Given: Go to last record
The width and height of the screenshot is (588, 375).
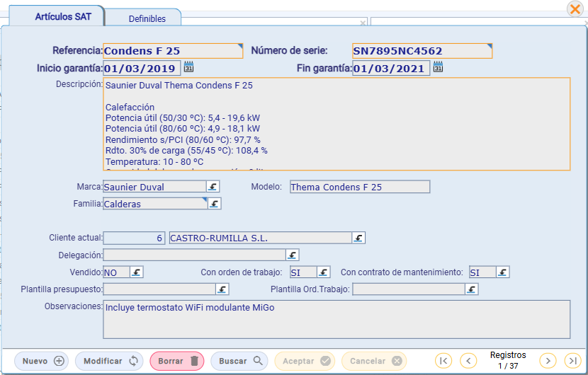Looking at the screenshot, I should pos(572,361).
